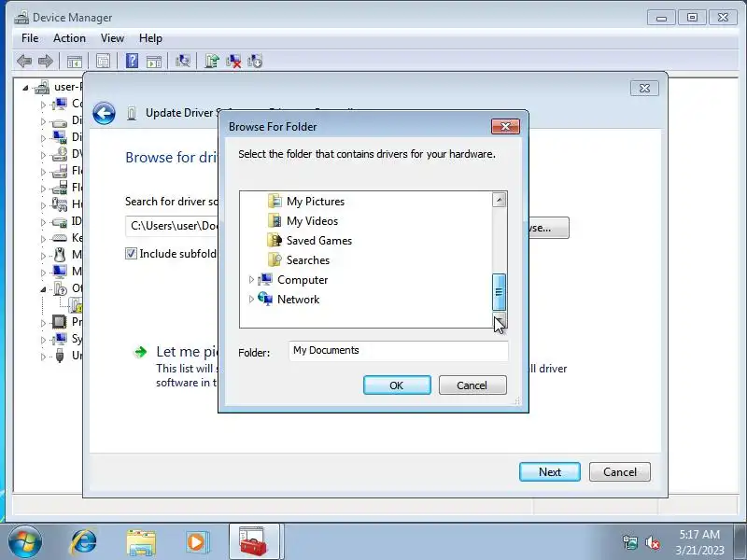Select the USB plug category icon
The height and width of the screenshot is (560, 747).
[60, 356]
